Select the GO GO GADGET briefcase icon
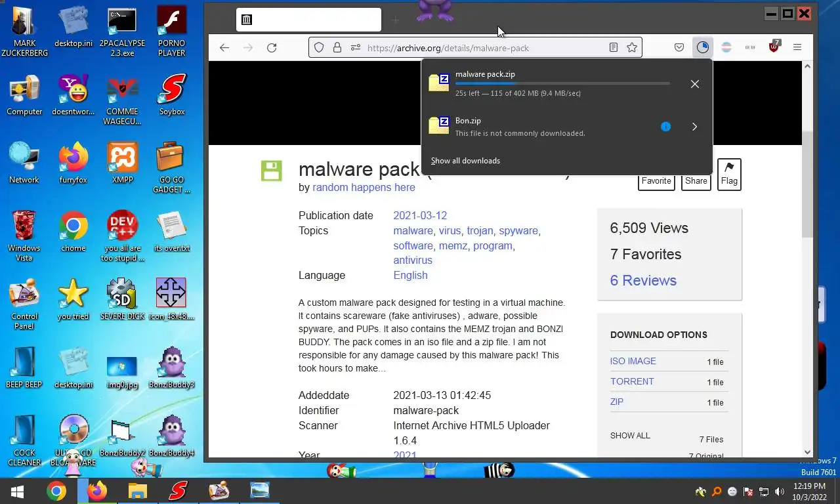This screenshot has height=504, width=840. click(x=172, y=168)
